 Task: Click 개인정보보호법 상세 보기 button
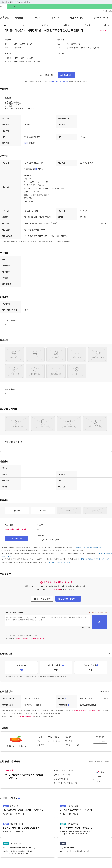[42, 599]
